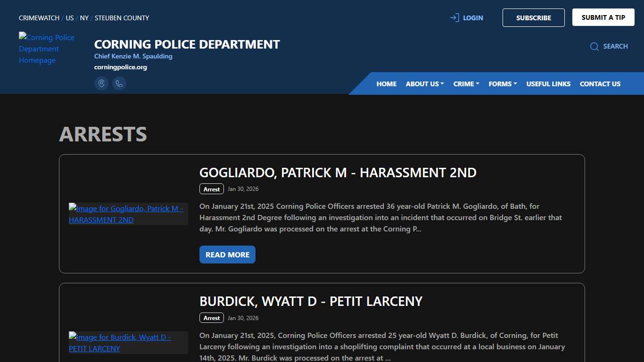Click the phone contact icon
Viewport: 644px width, 362px height.
pos(119,83)
